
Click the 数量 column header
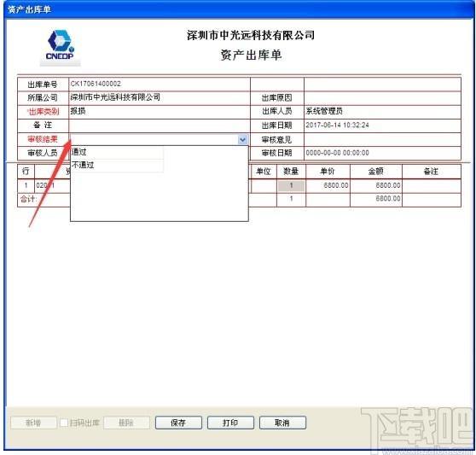[291, 172]
